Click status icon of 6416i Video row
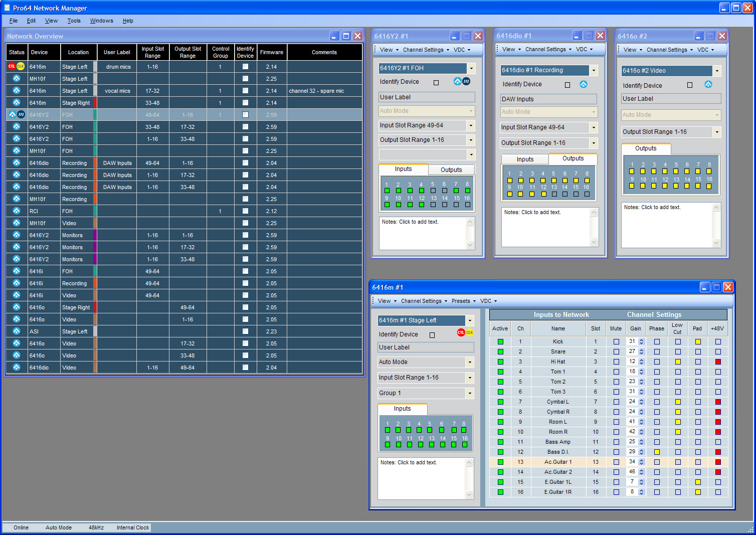Screen dimensions: 756x535 click(x=17, y=295)
